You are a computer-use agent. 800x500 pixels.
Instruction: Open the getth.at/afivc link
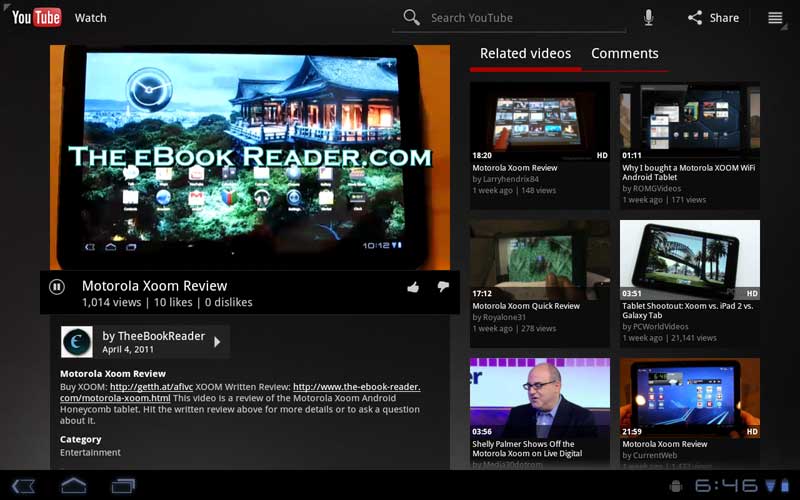[152, 387]
